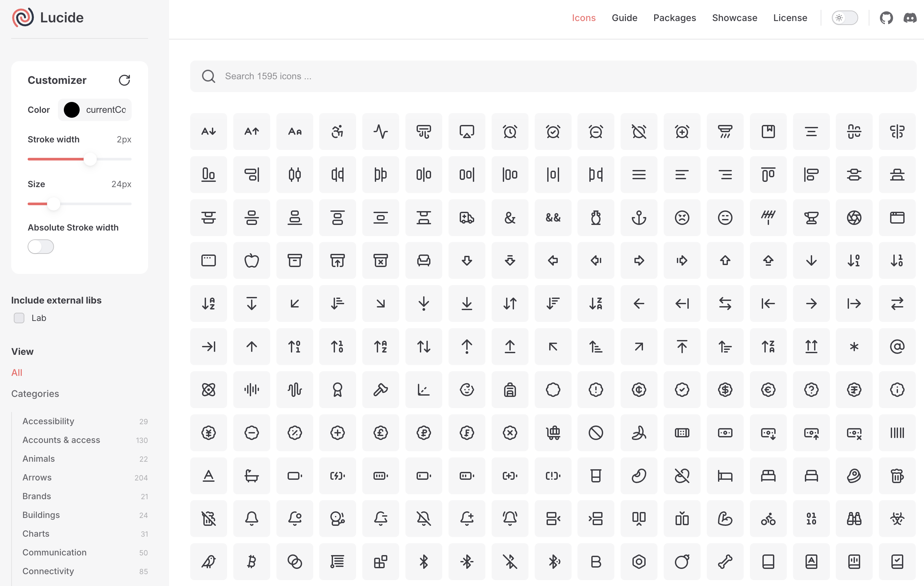This screenshot has width=924, height=586.
Task: Toggle dark mode switch
Action: tap(845, 17)
